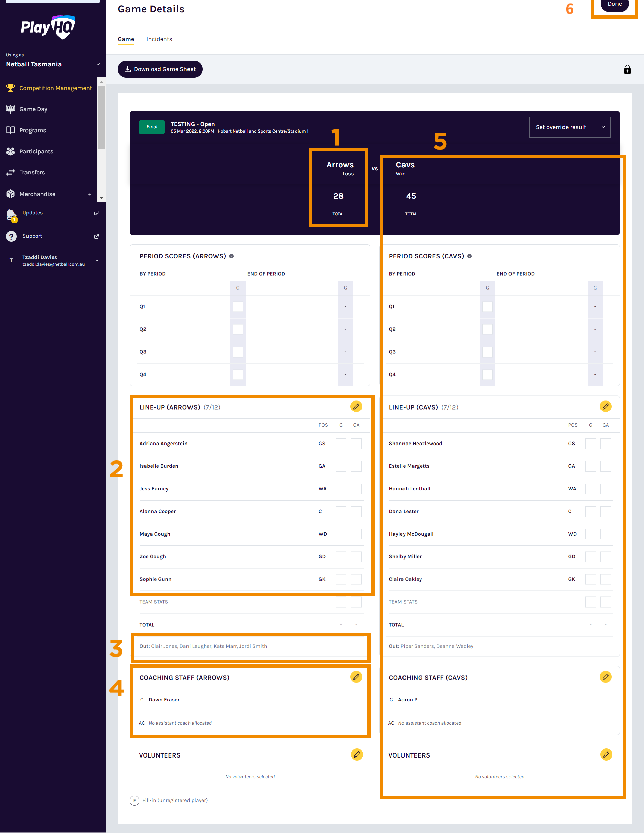
Task: Open Support help icon in sidebar
Action: (x=11, y=237)
